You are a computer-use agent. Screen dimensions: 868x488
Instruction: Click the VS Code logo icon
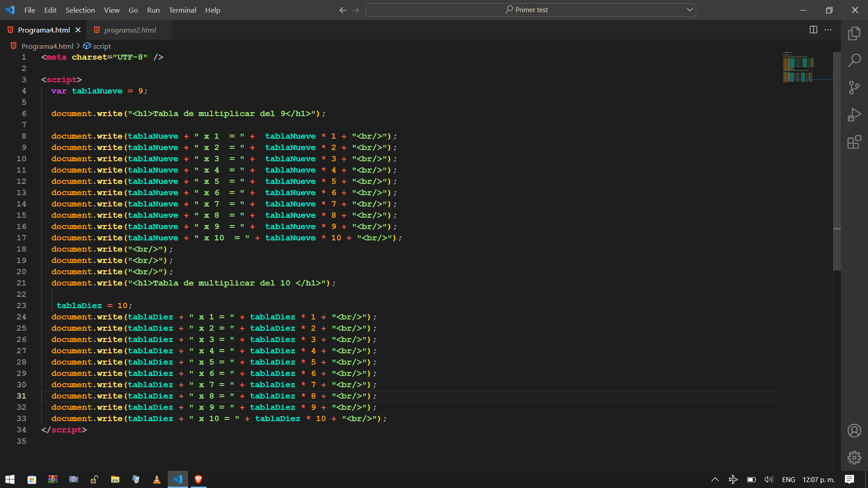point(10,10)
